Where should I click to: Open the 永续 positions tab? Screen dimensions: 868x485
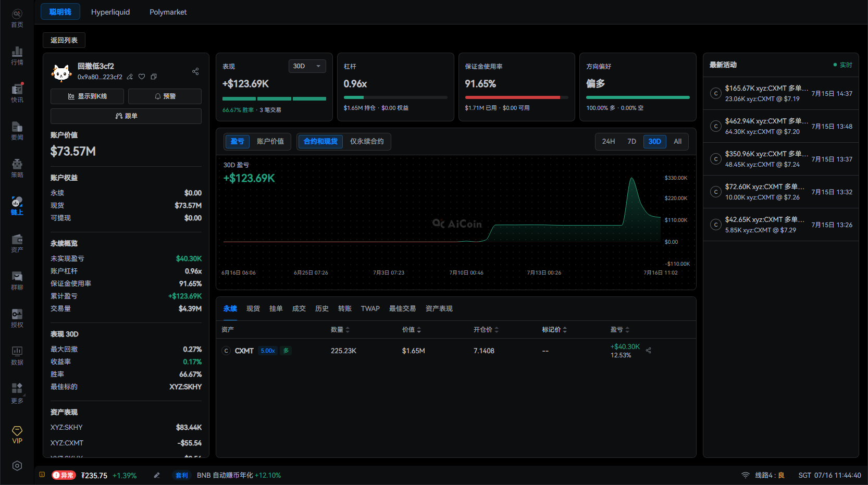click(x=230, y=309)
